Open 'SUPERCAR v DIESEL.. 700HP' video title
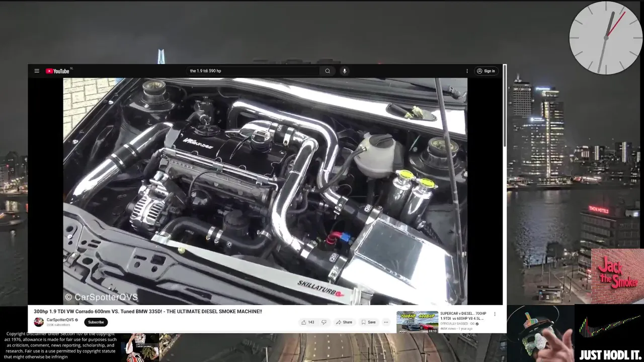 click(463, 316)
